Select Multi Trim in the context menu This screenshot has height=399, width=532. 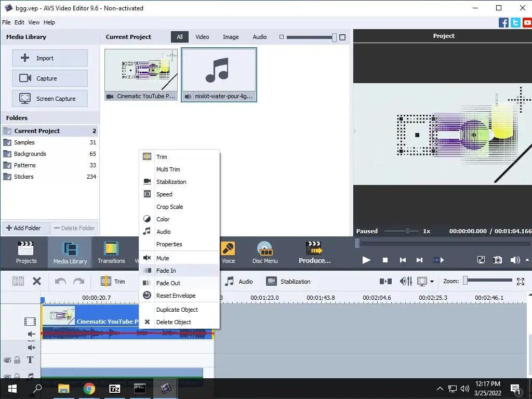(x=179, y=169)
